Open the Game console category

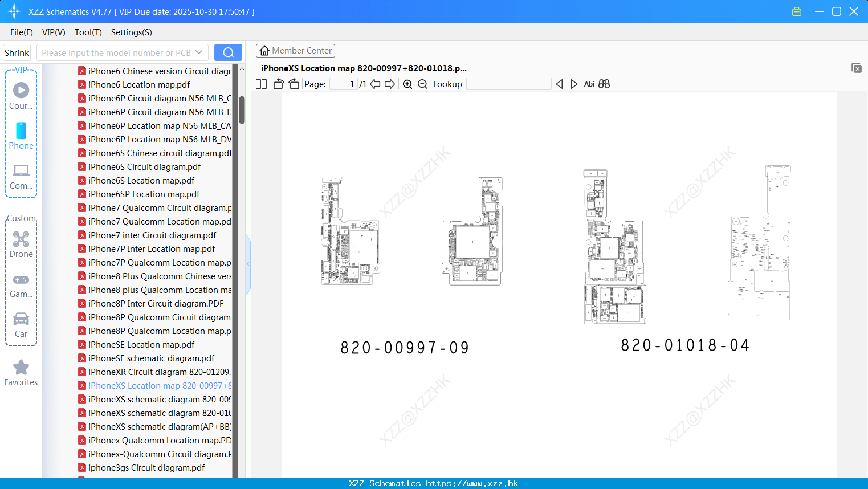(x=21, y=285)
